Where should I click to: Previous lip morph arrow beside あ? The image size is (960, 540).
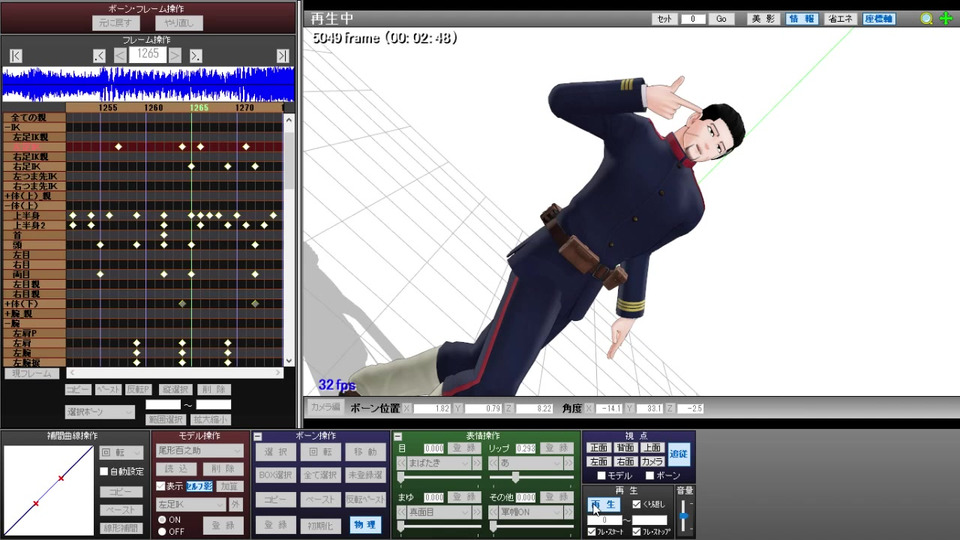click(494, 463)
